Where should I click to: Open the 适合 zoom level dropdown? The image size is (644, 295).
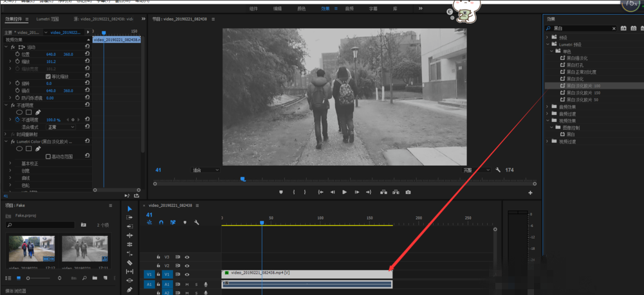[205, 170]
